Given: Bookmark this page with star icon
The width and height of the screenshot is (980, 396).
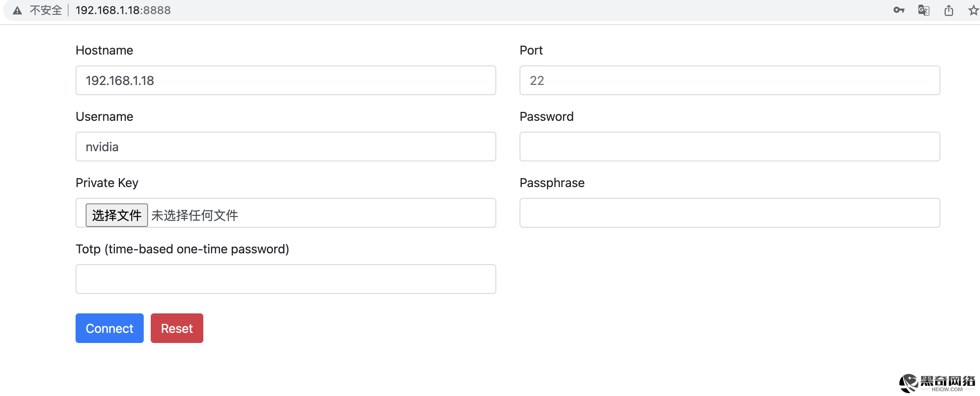Looking at the screenshot, I should (x=973, y=10).
